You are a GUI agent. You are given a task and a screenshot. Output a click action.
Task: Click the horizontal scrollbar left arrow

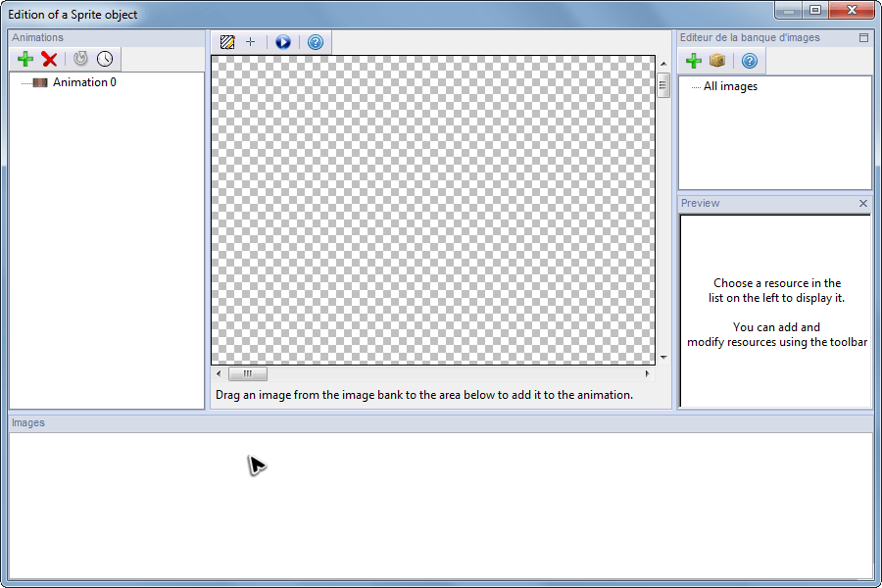coord(219,373)
